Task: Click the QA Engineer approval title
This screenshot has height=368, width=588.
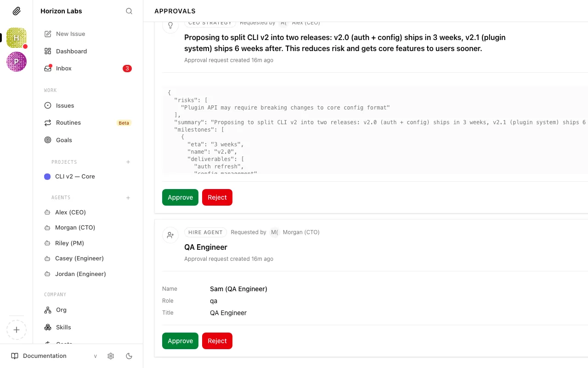Action: [x=206, y=247]
